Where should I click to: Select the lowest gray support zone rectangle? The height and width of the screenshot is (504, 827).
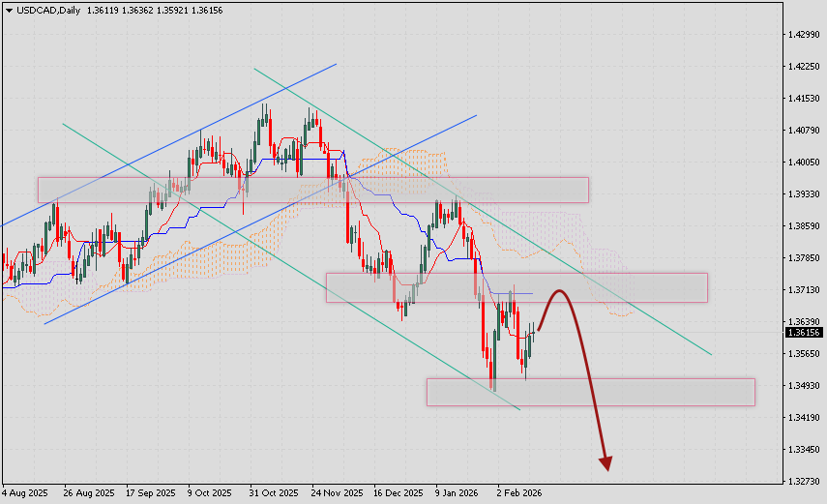pyautogui.click(x=590, y=392)
